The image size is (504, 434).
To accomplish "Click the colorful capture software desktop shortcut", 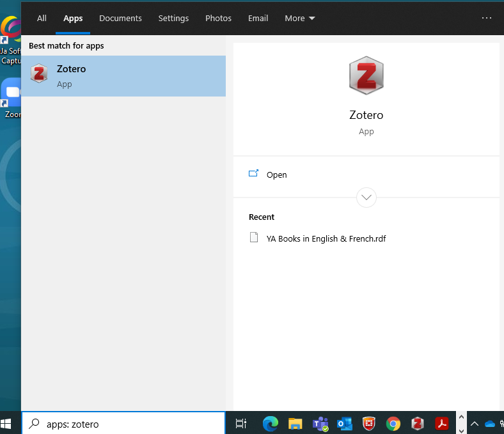I will click(11, 40).
